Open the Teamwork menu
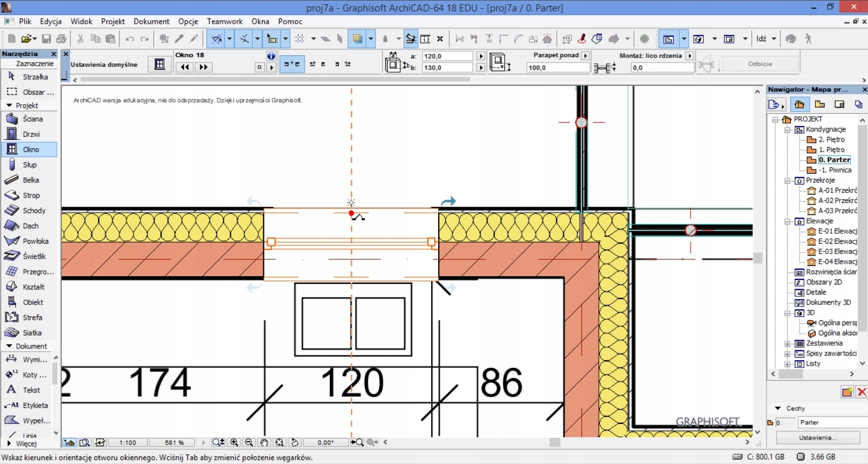 point(224,22)
